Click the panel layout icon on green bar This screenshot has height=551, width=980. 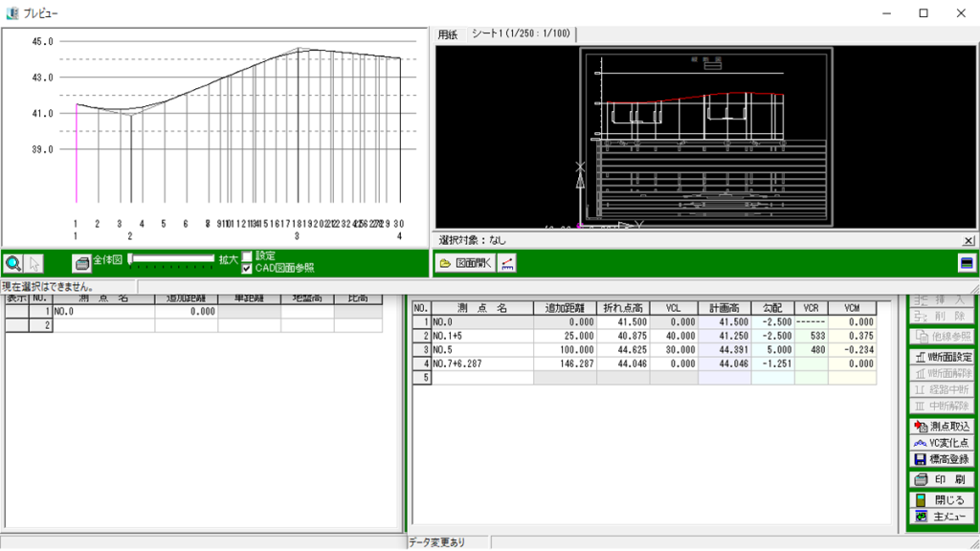pos(966,264)
